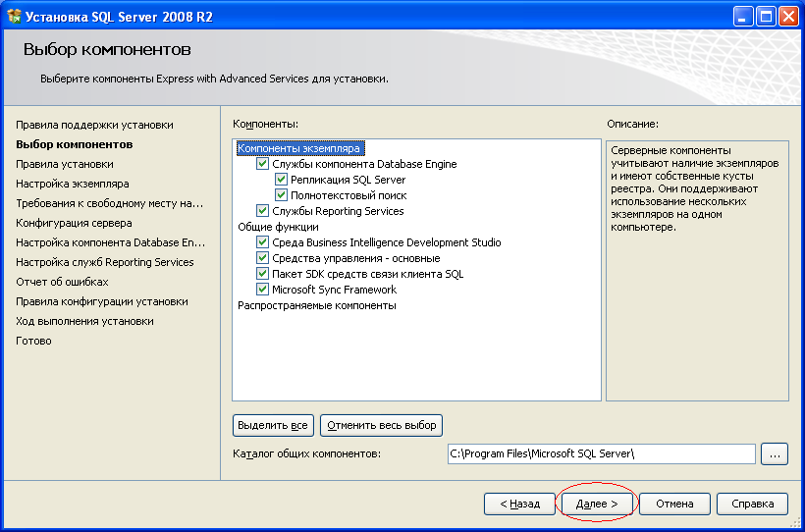805x532 pixels.
Task: Select the Распространяемые компоненты tree node
Action: pos(317,305)
